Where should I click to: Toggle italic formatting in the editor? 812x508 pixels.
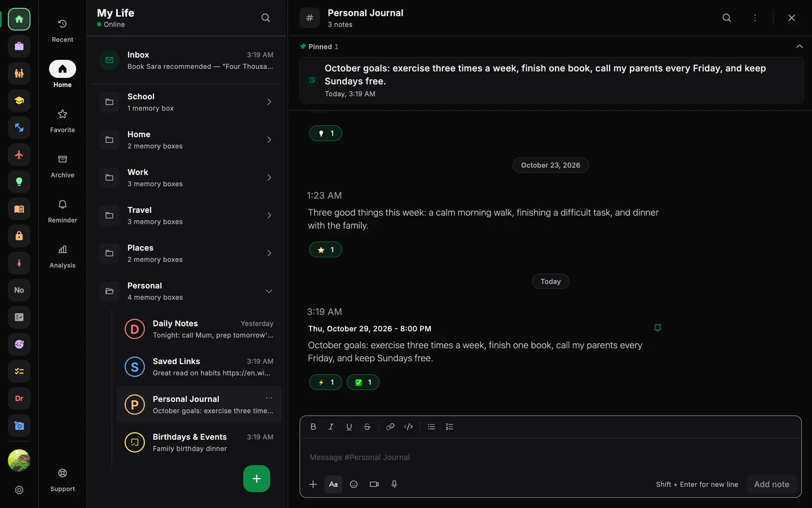coord(331,427)
